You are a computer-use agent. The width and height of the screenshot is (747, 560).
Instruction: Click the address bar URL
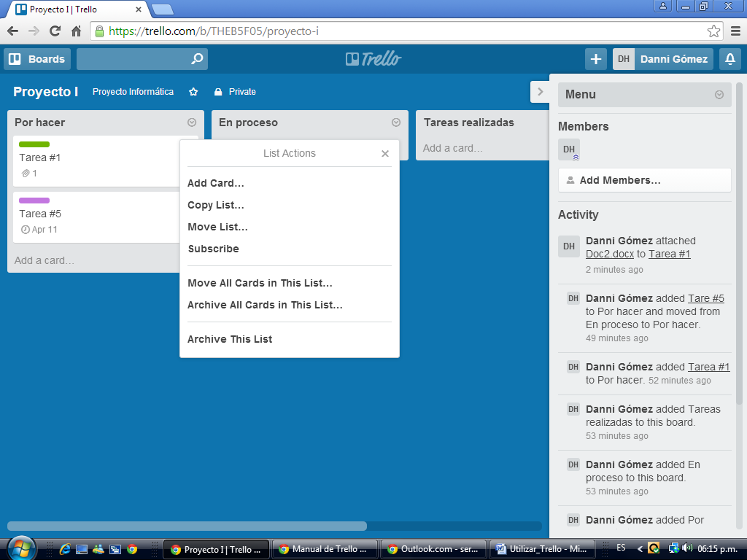pos(214,31)
